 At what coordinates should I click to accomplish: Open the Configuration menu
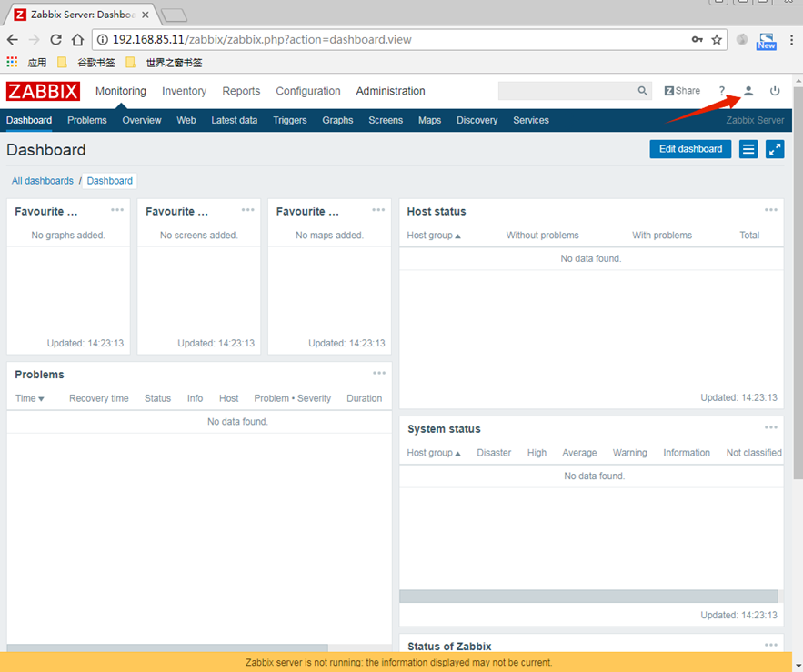click(x=308, y=91)
